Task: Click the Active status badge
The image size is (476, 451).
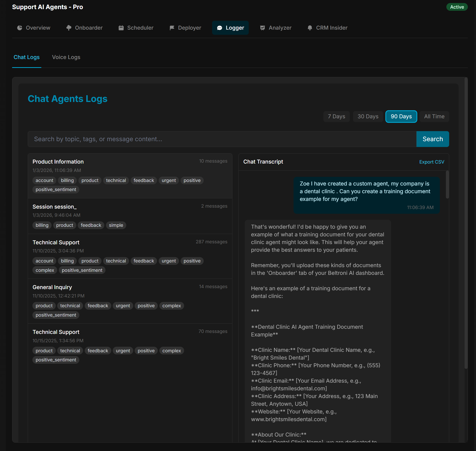Action: tap(457, 7)
